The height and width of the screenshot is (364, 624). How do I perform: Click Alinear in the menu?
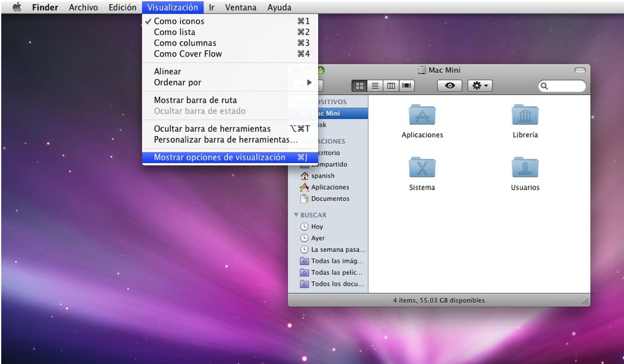coord(230,72)
